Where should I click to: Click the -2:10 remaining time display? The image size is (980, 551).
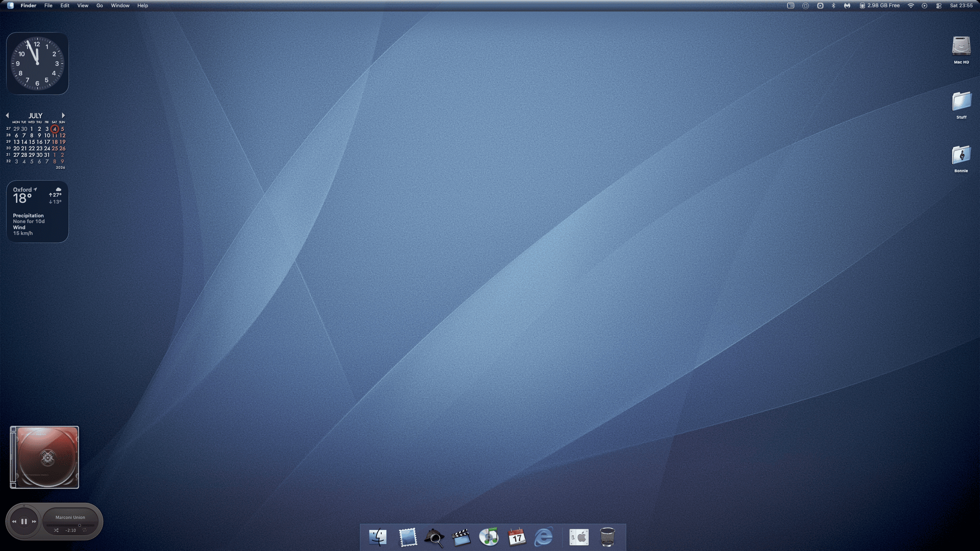coord(70,530)
